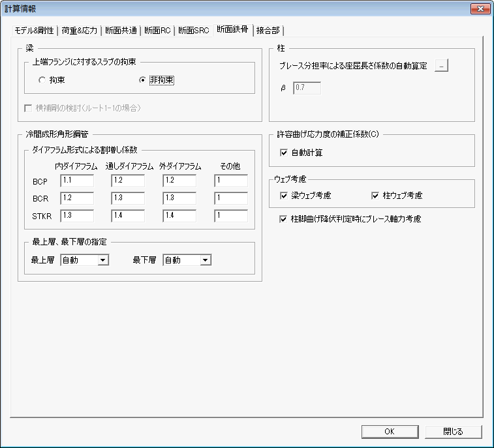Go to the 断面SRC tab
This screenshot has width=494, height=448.
coord(193,31)
